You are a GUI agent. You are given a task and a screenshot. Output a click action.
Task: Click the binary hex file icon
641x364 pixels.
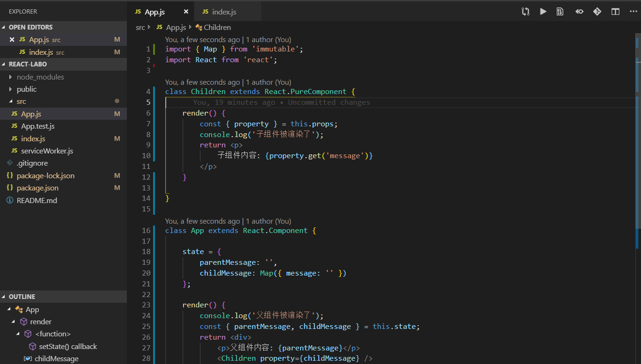(560, 12)
